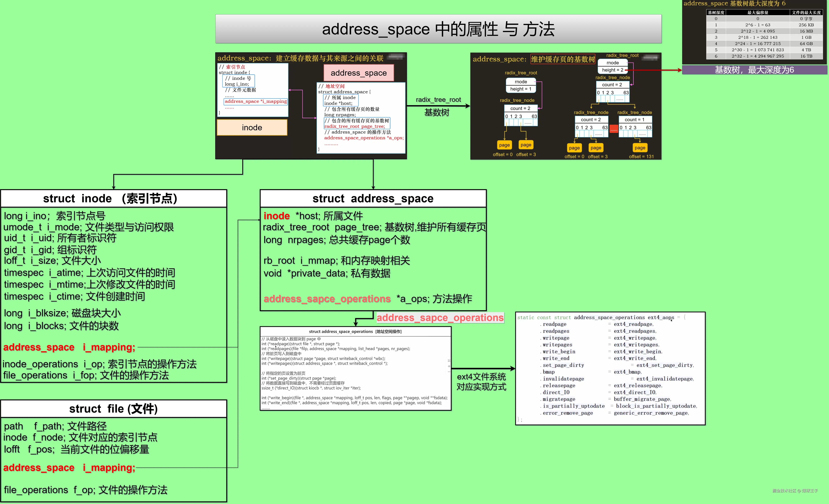Click the red dotted box between radix_tree_nodes

[614, 129]
